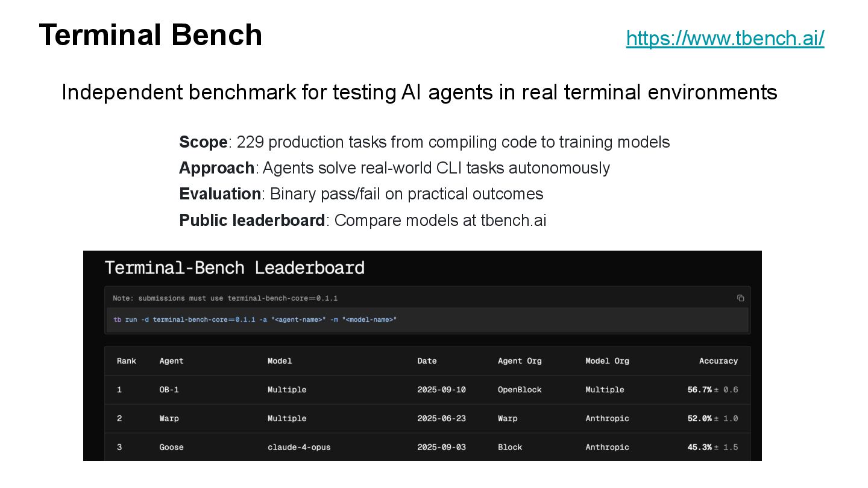This screenshot has width=868, height=488.
Task: Click the Rank column header
Action: click(127, 361)
